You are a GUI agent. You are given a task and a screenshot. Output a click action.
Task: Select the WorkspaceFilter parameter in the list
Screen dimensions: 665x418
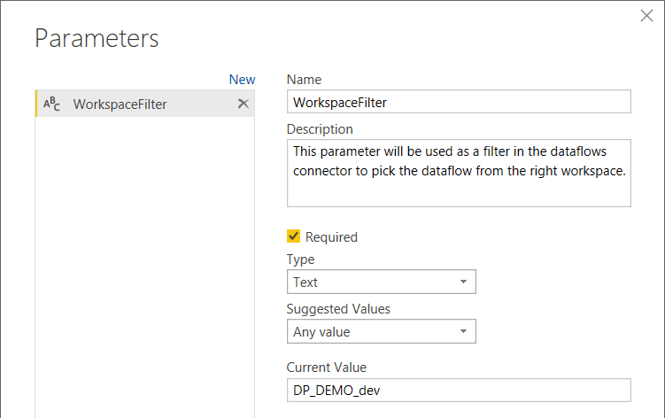(x=145, y=103)
